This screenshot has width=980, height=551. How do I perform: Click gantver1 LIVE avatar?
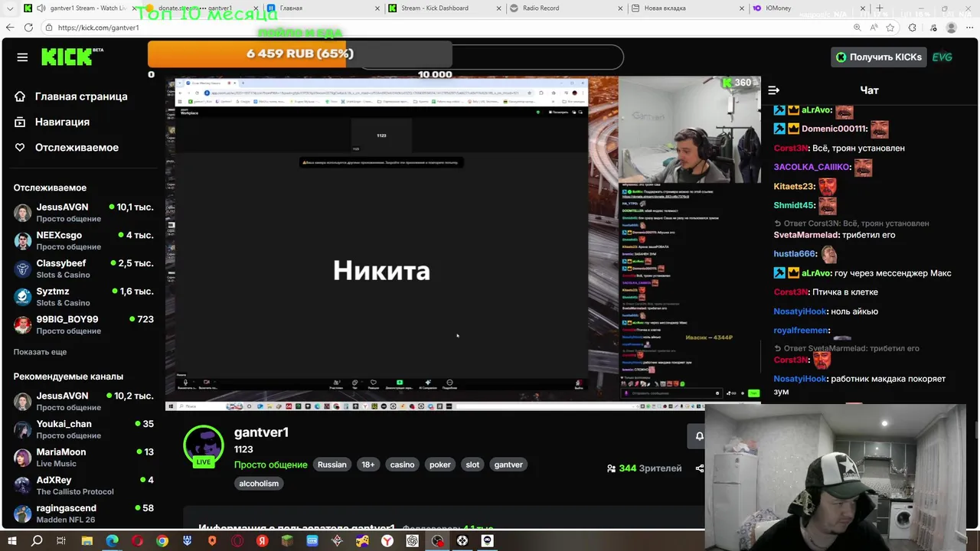tap(203, 445)
